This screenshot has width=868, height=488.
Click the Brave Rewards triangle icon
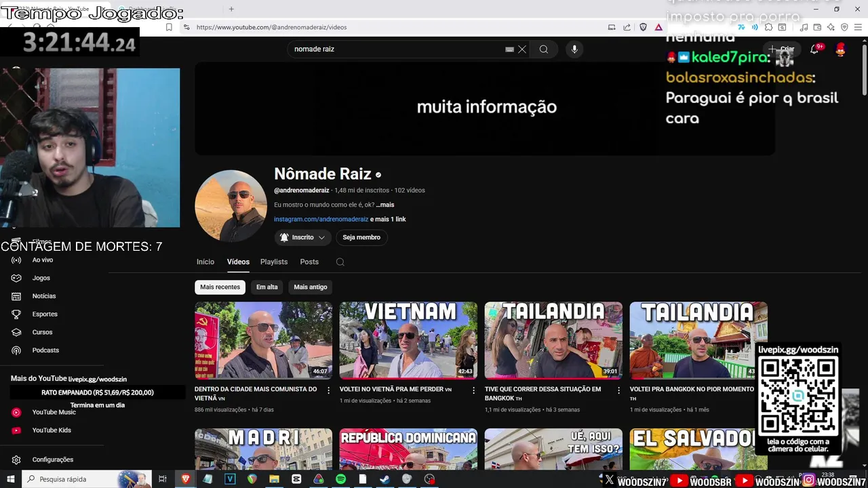click(658, 27)
